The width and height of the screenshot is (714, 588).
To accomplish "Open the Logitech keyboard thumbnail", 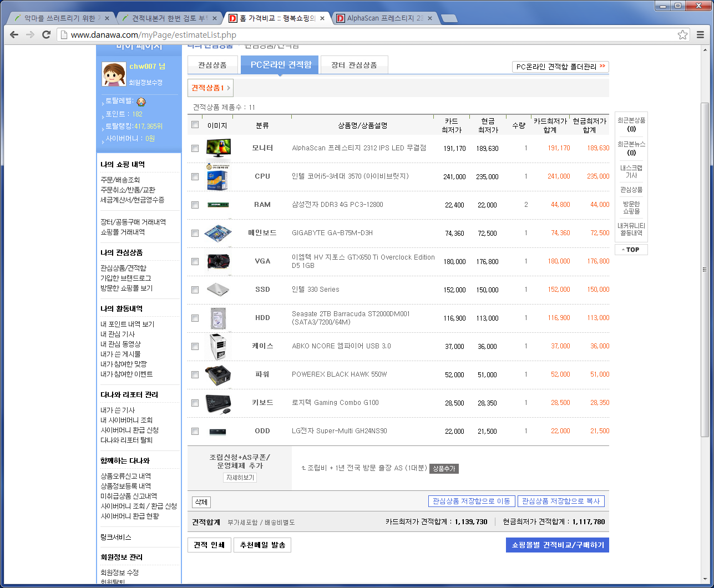I will pyautogui.click(x=218, y=403).
